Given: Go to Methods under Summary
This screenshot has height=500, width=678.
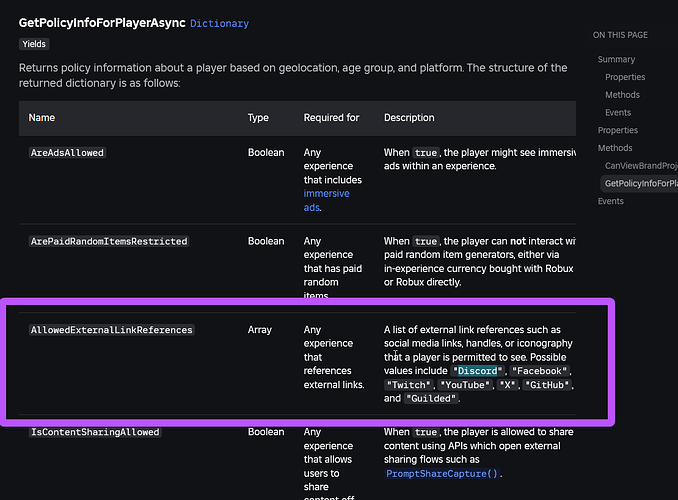Looking at the screenshot, I should [x=622, y=95].
